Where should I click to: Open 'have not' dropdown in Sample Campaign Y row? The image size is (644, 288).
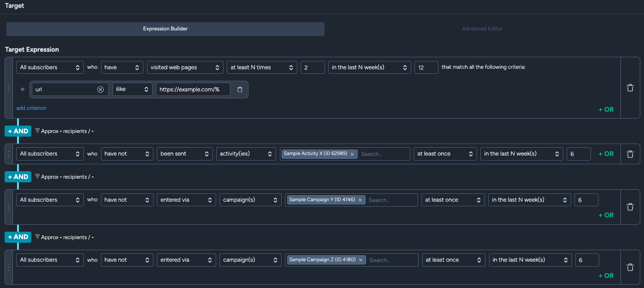(x=127, y=200)
